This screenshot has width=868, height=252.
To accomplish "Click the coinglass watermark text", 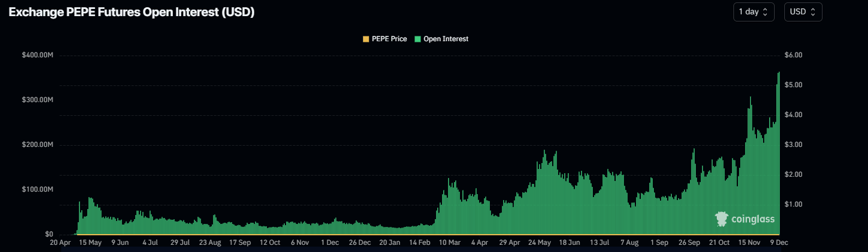I will pyautogui.click(x=753, y=220).
